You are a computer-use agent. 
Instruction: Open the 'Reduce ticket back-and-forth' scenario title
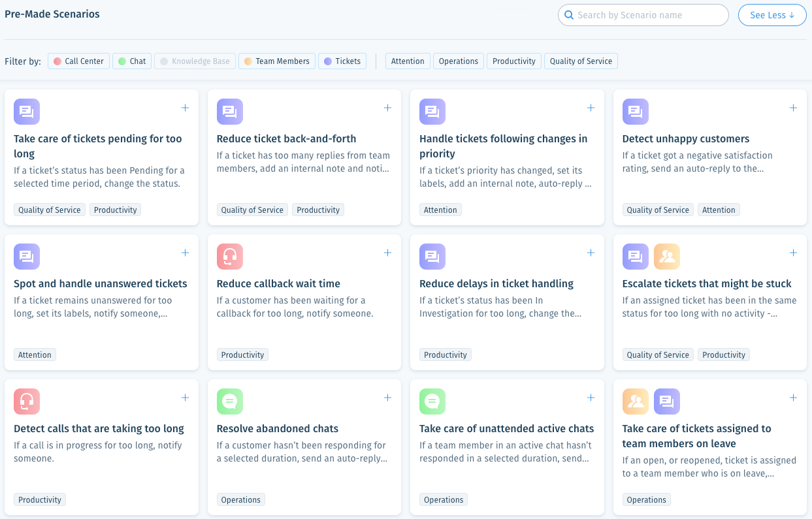[287, 139]
